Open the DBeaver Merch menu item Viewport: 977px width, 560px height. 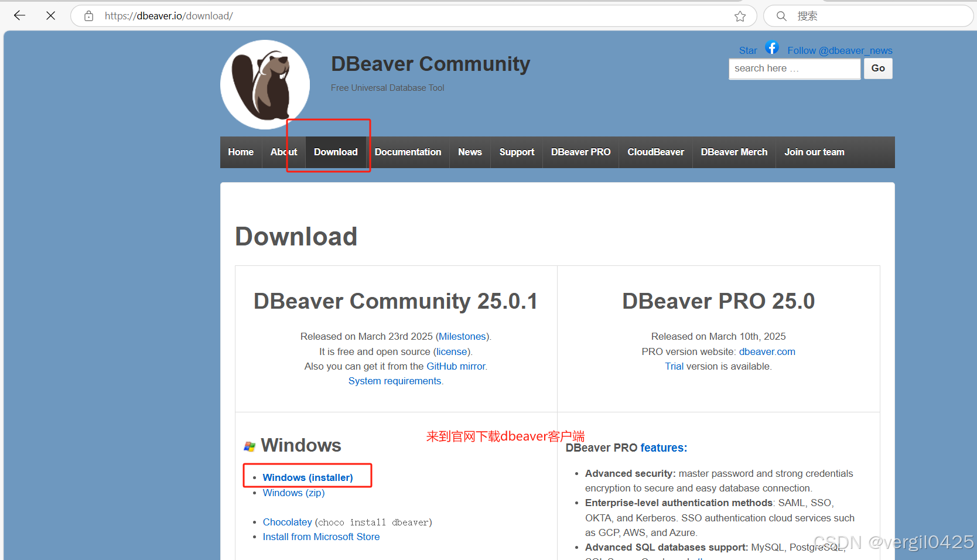[734, 152]
